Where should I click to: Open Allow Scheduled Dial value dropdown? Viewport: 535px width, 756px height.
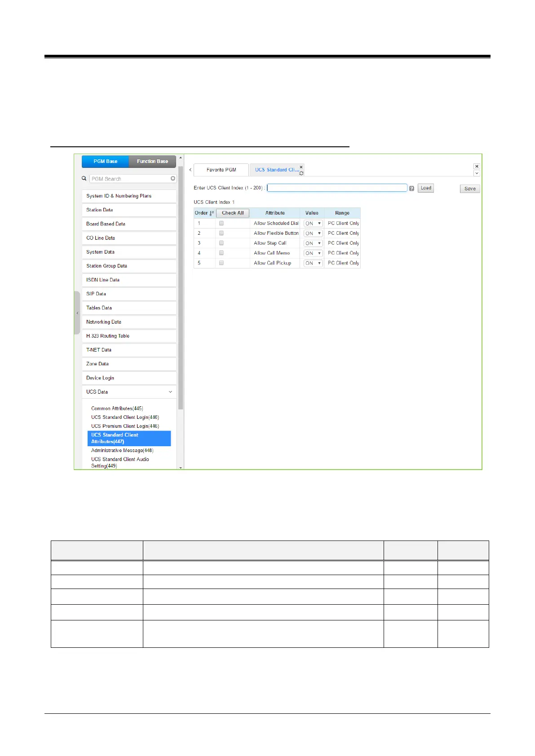click(313, 224)
